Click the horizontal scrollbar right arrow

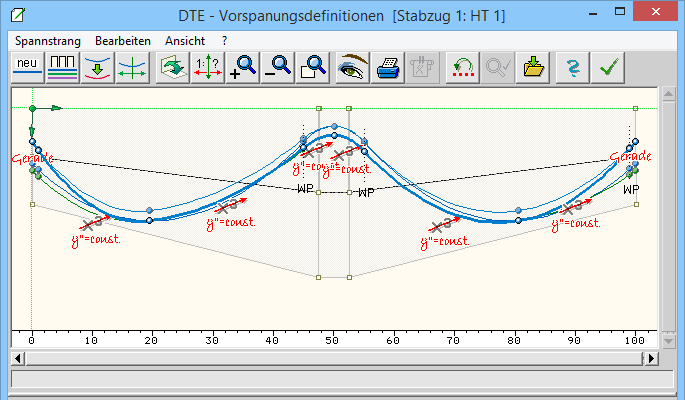click(x=651, y=358)
